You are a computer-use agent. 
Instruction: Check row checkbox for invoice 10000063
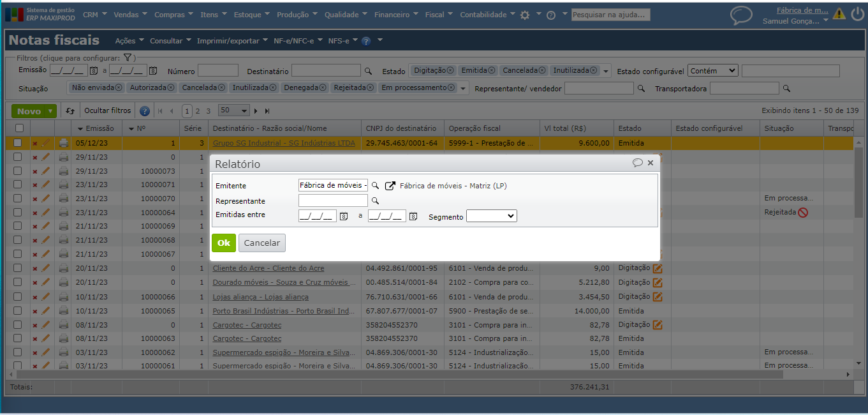(18, 338)
